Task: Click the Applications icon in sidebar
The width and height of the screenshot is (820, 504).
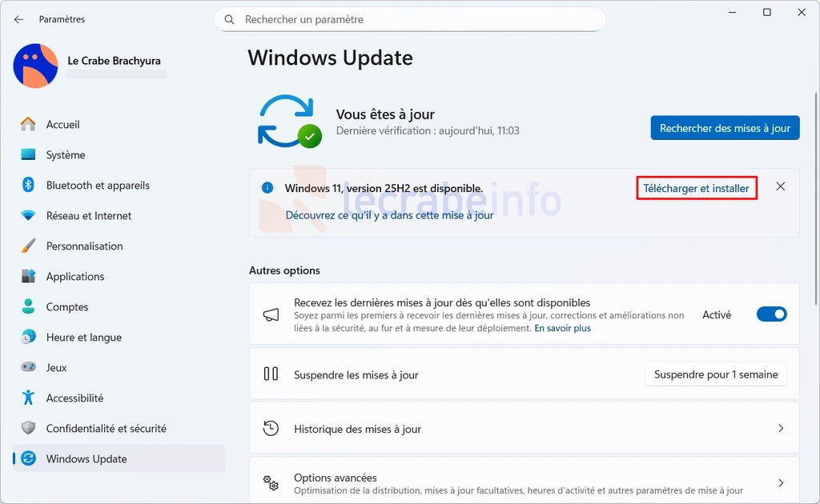Action: tap(28, 276)
